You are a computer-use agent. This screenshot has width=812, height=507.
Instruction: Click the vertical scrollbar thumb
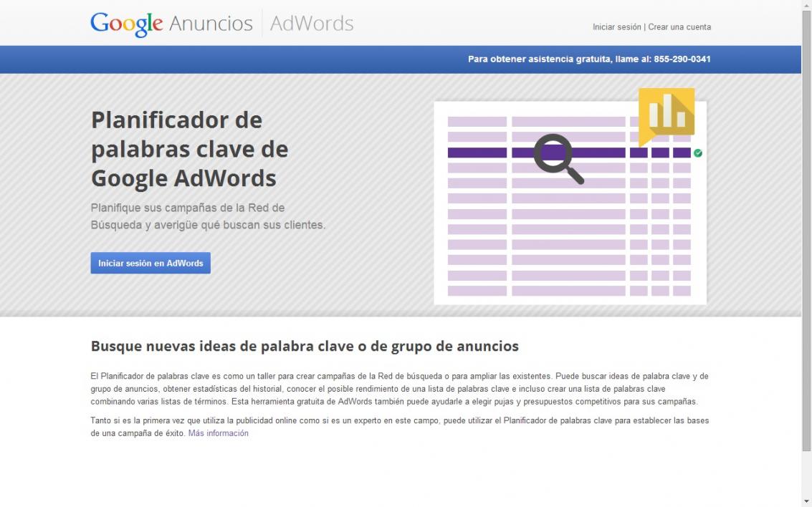click(806, 229)
